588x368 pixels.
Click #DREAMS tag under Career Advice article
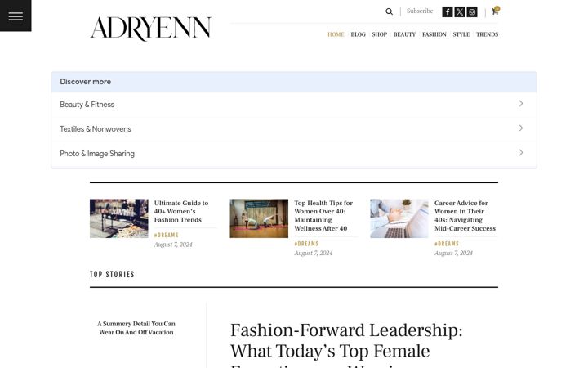447,244
